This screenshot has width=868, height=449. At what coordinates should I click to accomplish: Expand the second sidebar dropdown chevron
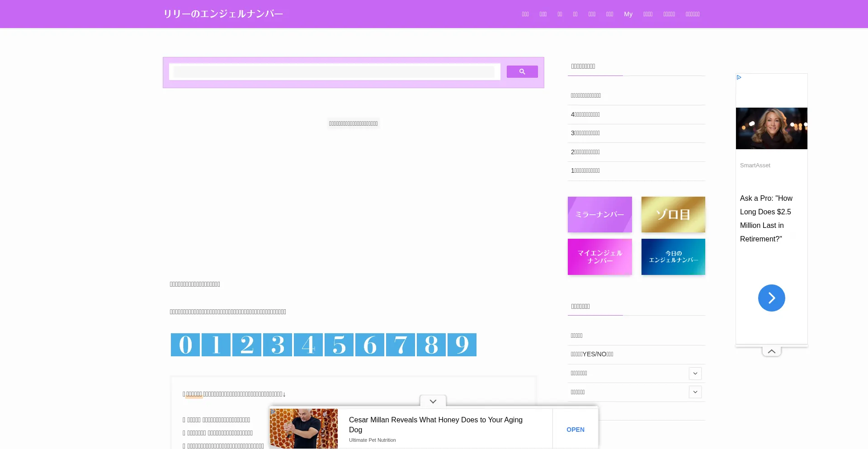tap(695, 392)
